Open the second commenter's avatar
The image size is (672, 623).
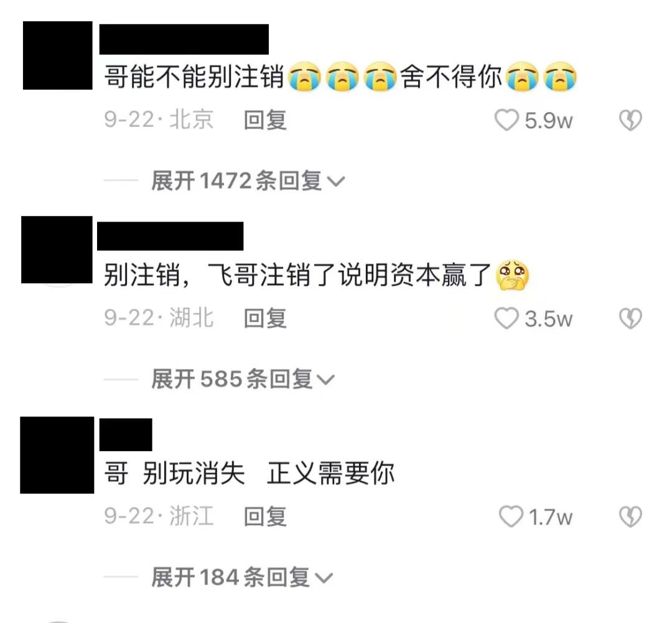[57, 250]
